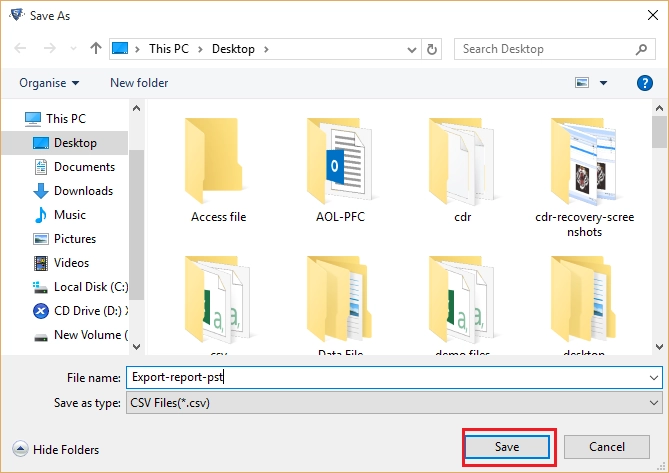
Task: Save the export report file
Action: (507, 447)
